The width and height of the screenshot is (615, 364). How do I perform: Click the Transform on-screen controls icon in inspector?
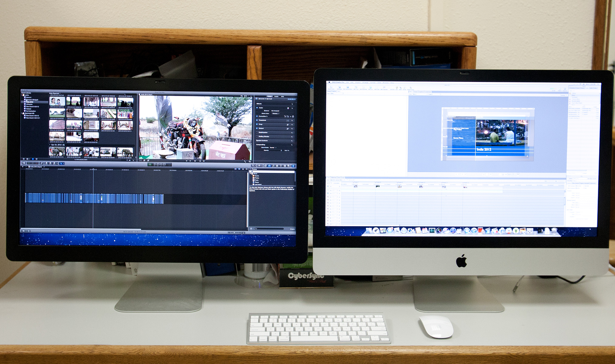(x=288, y=120)
